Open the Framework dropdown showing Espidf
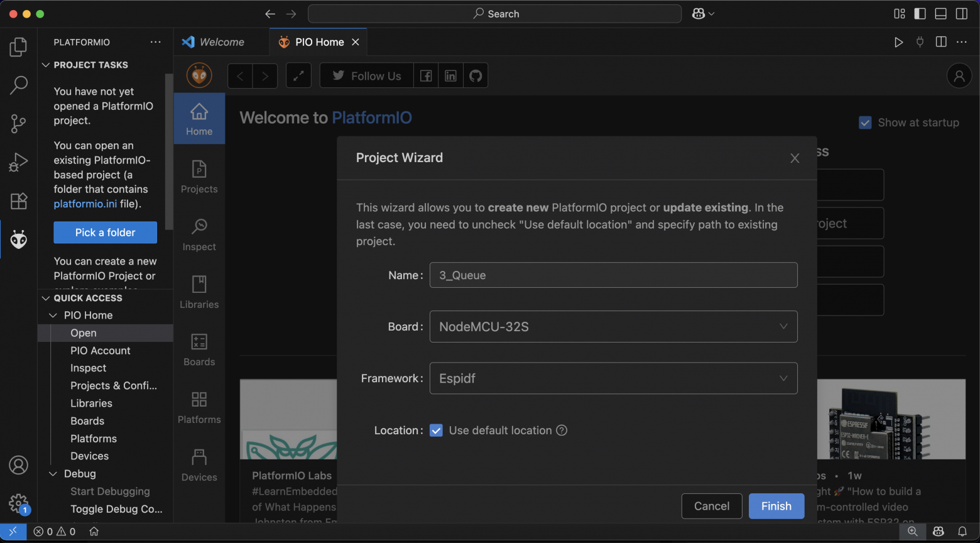 point(613,378)
